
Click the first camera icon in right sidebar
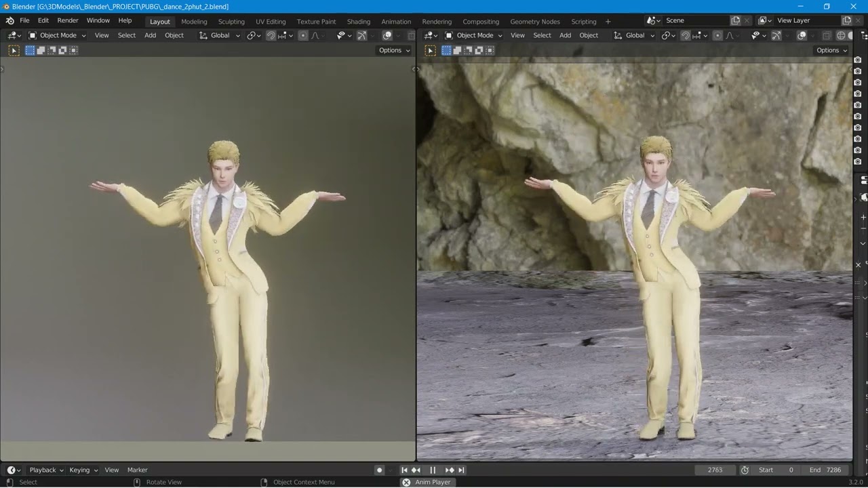(858, 60)
